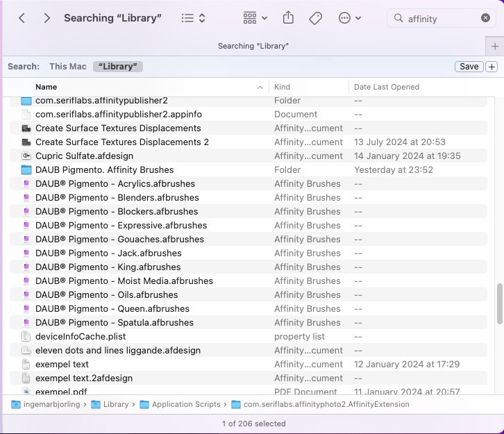Click Oils.afbrushes brush file icon

click(26, 295)
